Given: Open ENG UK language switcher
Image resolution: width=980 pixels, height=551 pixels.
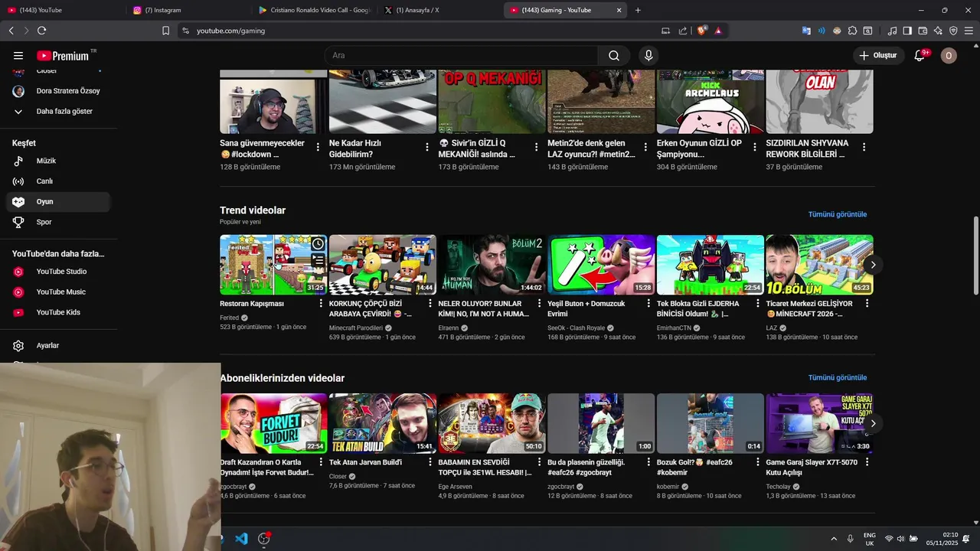Looking at the screenshot, I should coord(870,539).
